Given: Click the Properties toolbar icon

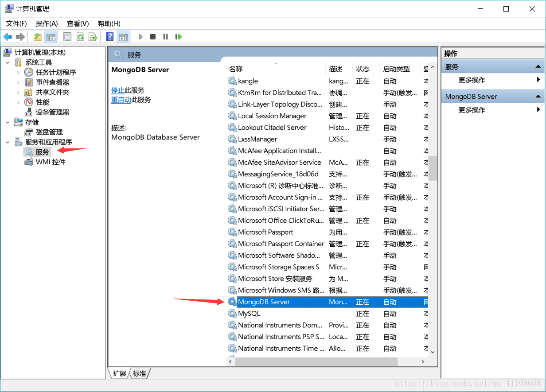Looking at the screenshot, I should [67, 37].
